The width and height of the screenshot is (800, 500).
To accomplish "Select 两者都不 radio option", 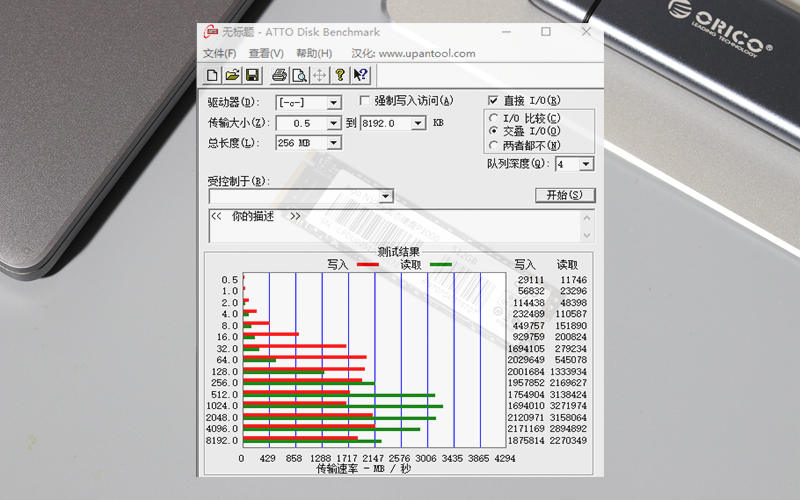I will click(493, 145).
